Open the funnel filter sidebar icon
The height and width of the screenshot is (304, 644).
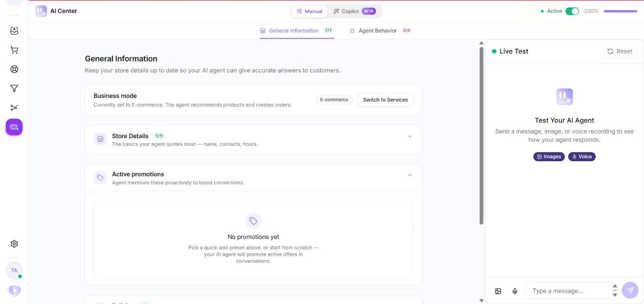(14, 88)
